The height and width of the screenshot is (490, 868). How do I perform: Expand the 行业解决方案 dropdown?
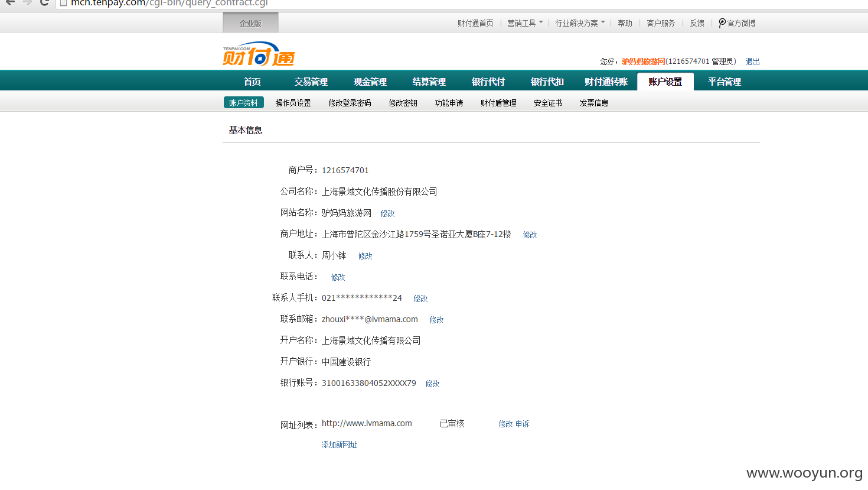[580, 23]
